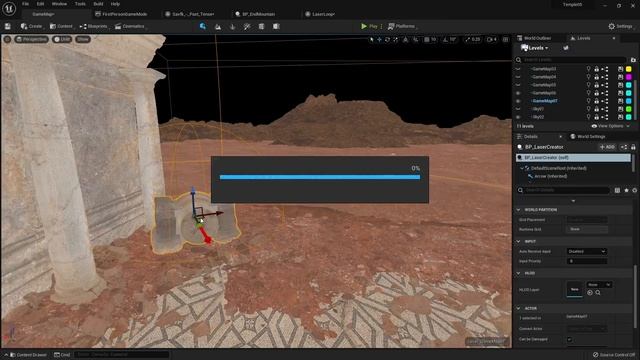Viewport: 640px width, 360px height.
Task: Open the File menu
Action: point(25,4)
